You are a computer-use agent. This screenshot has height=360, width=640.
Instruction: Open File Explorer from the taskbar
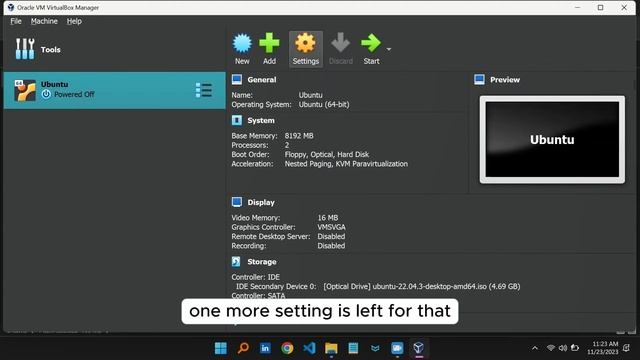(x=331, y=348)
